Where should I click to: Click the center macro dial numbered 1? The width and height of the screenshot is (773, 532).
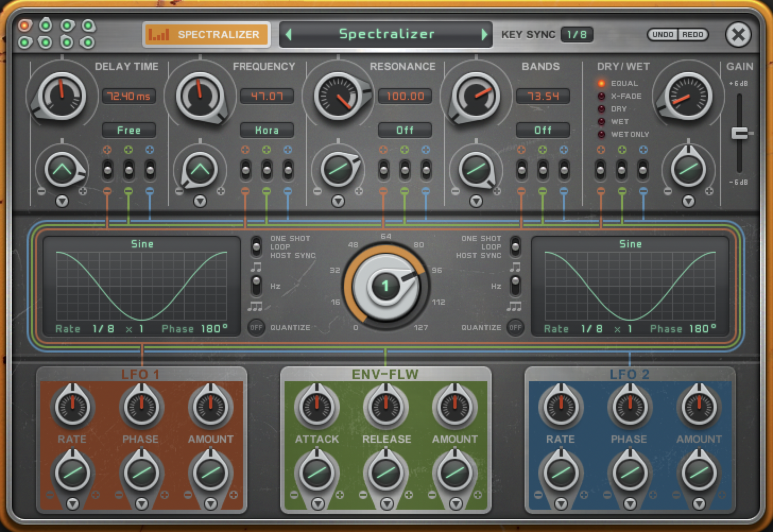tap(386, 287)
